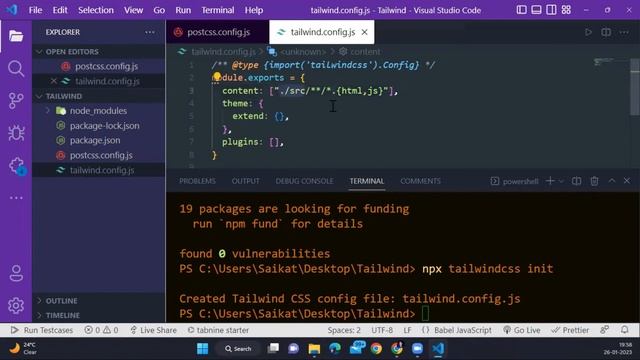Open the Search view in activity bar
This screenshot has height=360, width=640.
[x=16, y=69]
